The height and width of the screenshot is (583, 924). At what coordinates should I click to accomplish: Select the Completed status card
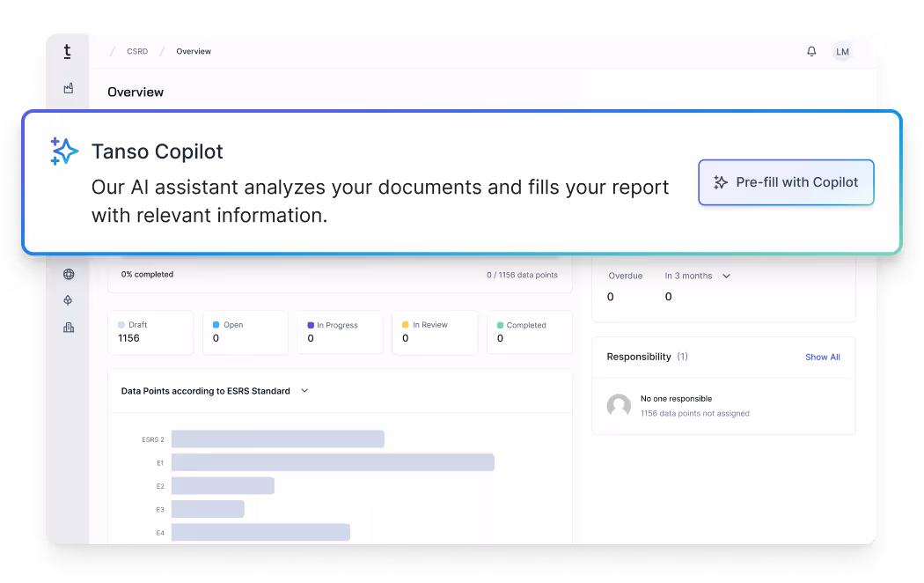[529, 332]
